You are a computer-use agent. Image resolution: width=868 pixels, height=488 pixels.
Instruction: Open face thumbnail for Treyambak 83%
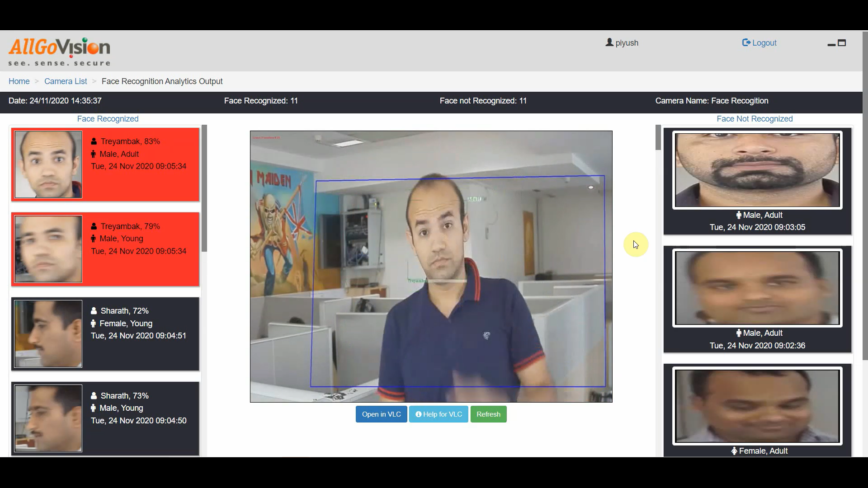(x=48, y=164)
